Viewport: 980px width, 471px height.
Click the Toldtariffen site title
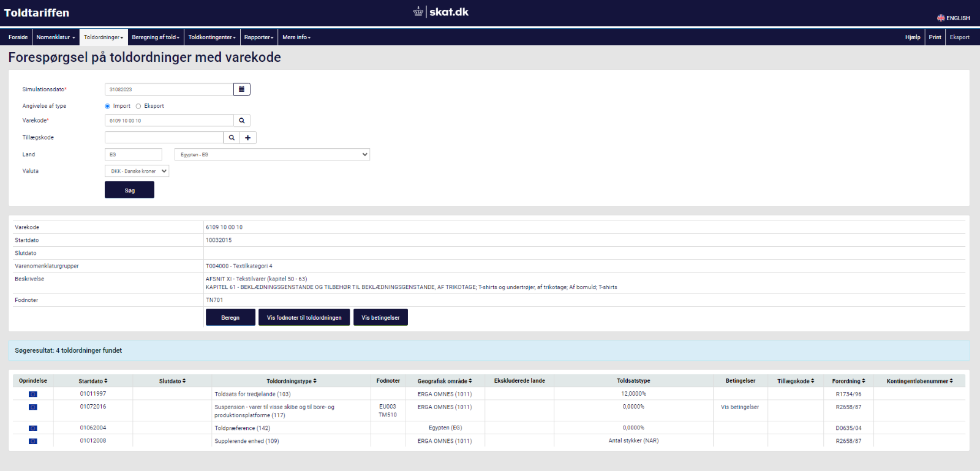pos(37,13)
